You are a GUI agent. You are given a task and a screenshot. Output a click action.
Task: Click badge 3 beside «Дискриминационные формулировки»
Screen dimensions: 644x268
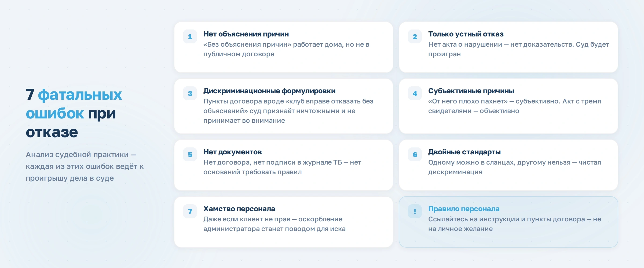(x=190, y=94)
